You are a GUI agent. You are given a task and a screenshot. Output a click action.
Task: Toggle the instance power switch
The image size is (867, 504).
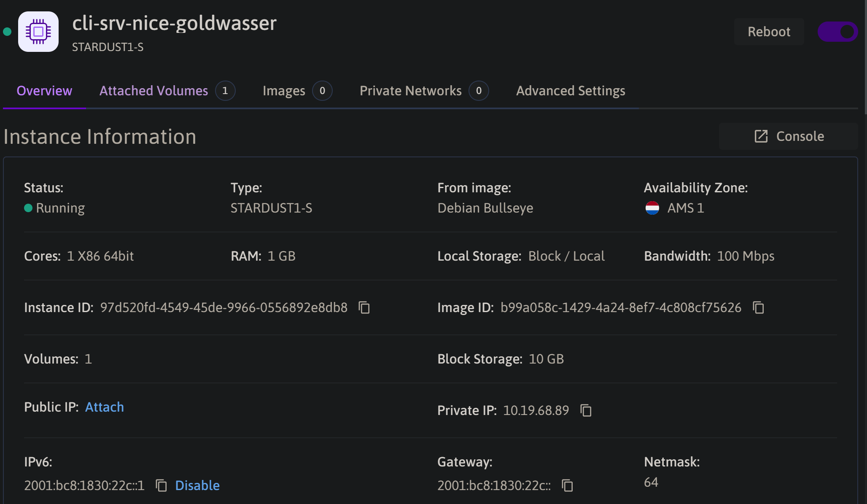pyautogui.click(x=837, y=32)
